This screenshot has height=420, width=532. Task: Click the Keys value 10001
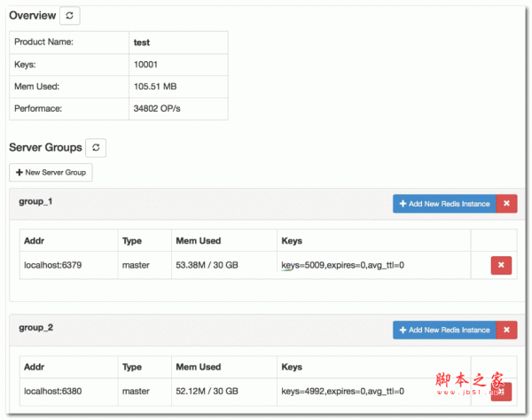(x=145, y=65)
